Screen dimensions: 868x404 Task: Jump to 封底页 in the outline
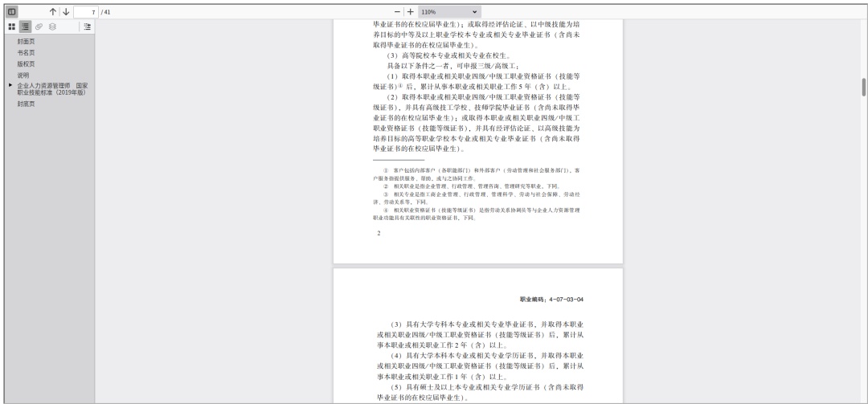pos(27,104)
